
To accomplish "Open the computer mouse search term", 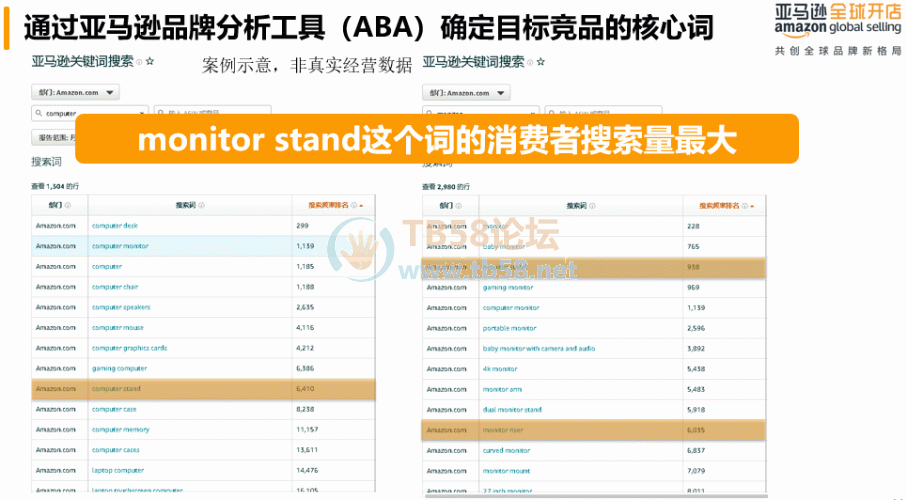I will (117, 328).
